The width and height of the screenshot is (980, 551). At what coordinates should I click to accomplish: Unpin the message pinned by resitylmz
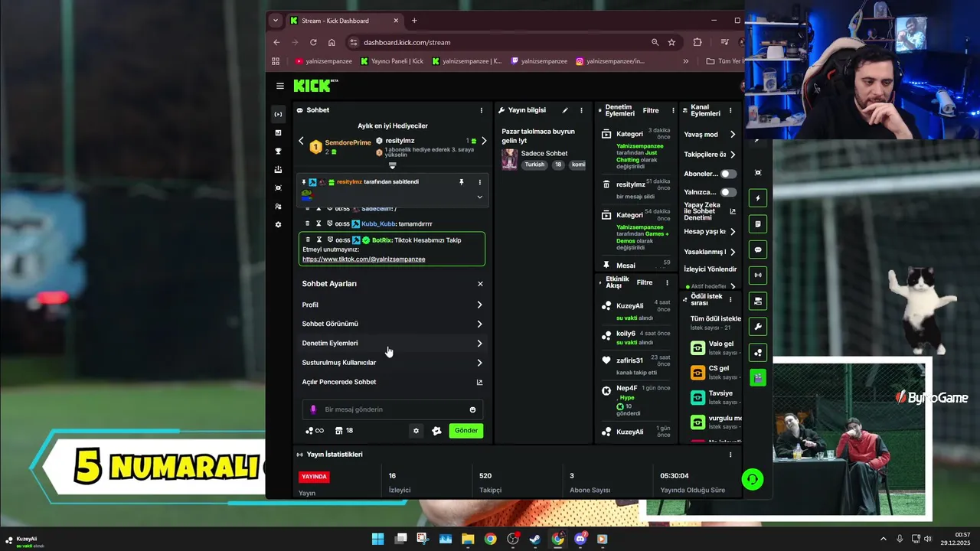461,182
